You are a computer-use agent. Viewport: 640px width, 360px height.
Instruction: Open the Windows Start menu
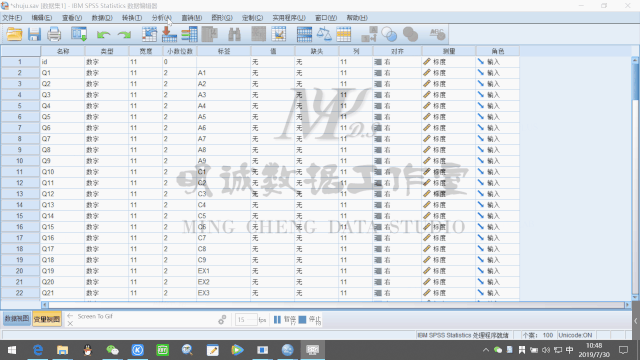(12, 350)
